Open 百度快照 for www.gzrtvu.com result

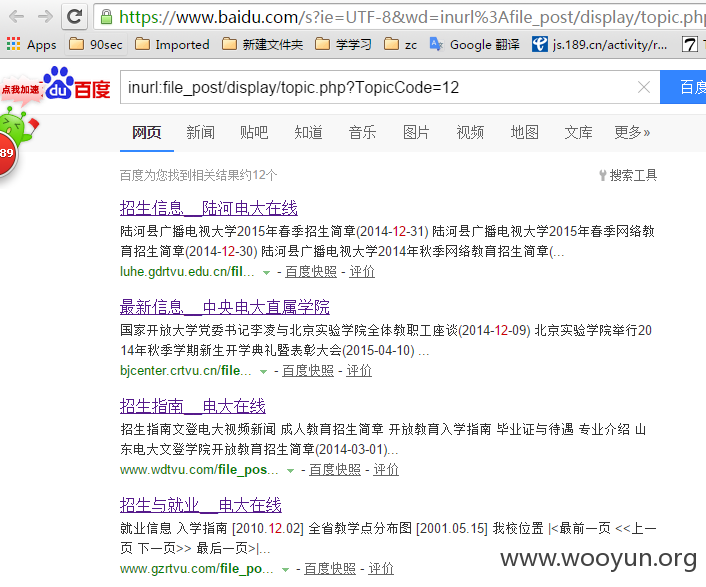(x=330, y=569)
